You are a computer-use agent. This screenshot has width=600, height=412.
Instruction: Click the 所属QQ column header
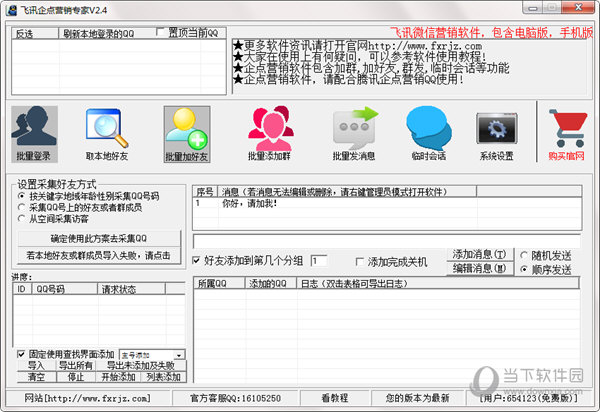[x=219, y=283]
